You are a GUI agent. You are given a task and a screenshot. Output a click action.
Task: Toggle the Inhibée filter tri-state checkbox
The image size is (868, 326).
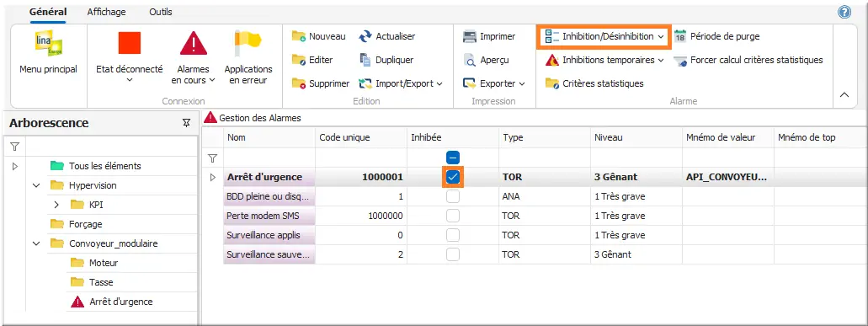pos(453,158)
